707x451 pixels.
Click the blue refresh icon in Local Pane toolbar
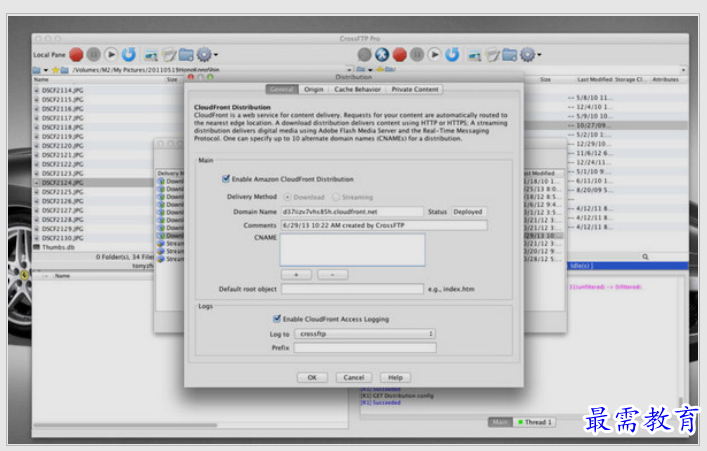[x=129, y=55]
